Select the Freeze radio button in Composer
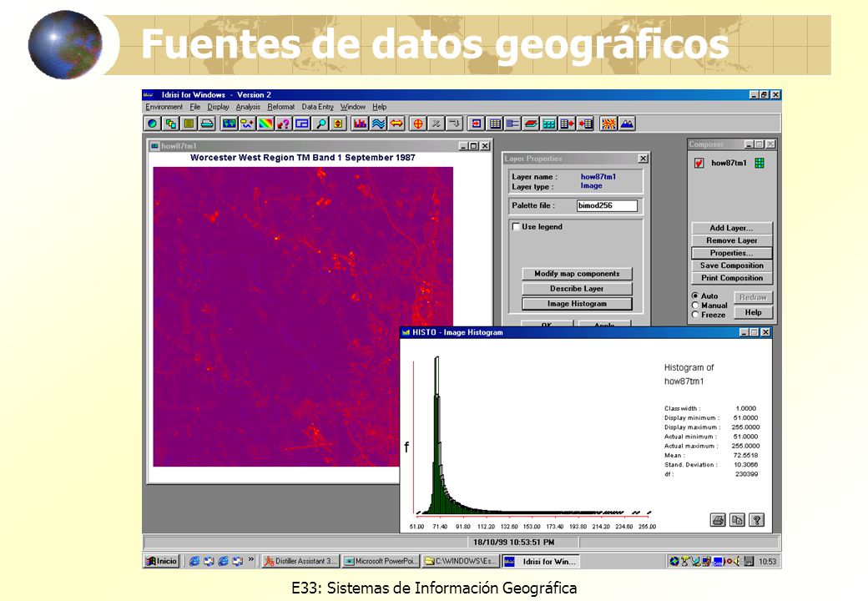This screenshot has height=601, width=868. (695, 315)
